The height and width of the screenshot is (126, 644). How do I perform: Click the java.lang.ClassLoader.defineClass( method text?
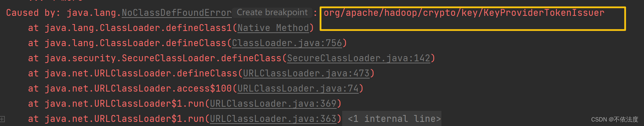(x=135, y=43)
